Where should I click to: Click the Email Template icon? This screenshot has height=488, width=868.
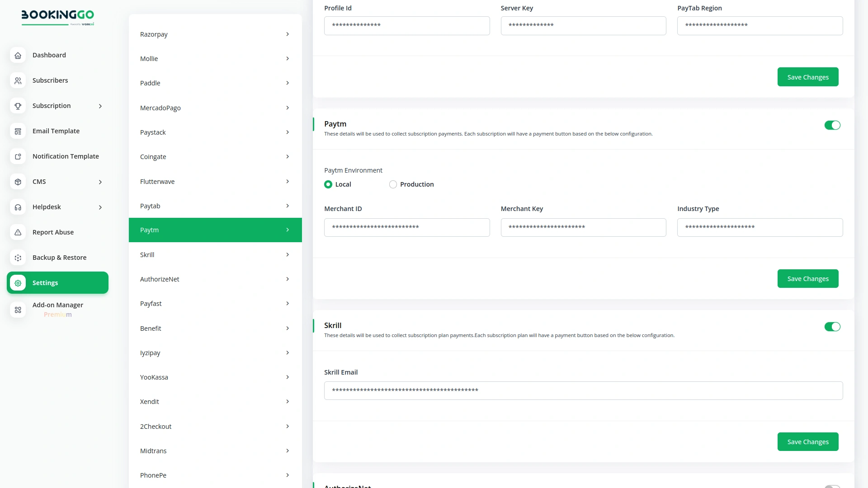(x=18, y=131)
